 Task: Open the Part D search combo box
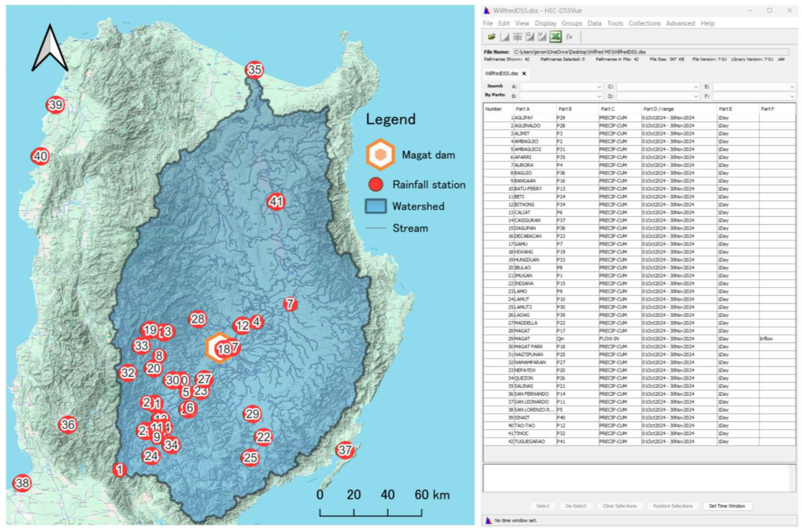[657, 97]
